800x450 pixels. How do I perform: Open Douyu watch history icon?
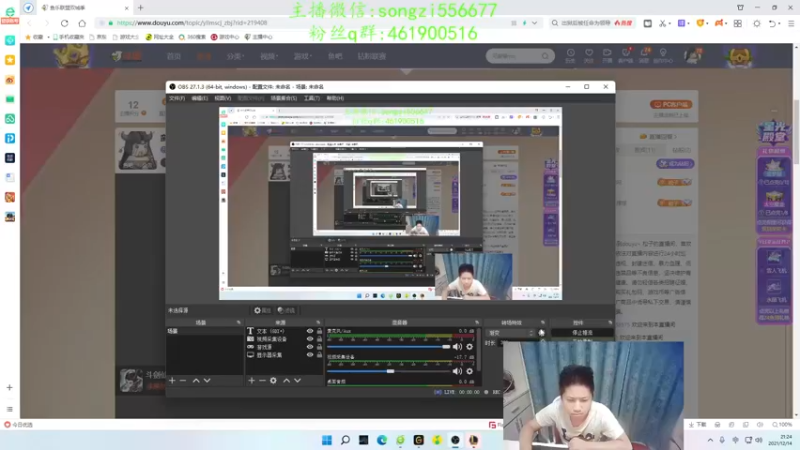(570, 56)
